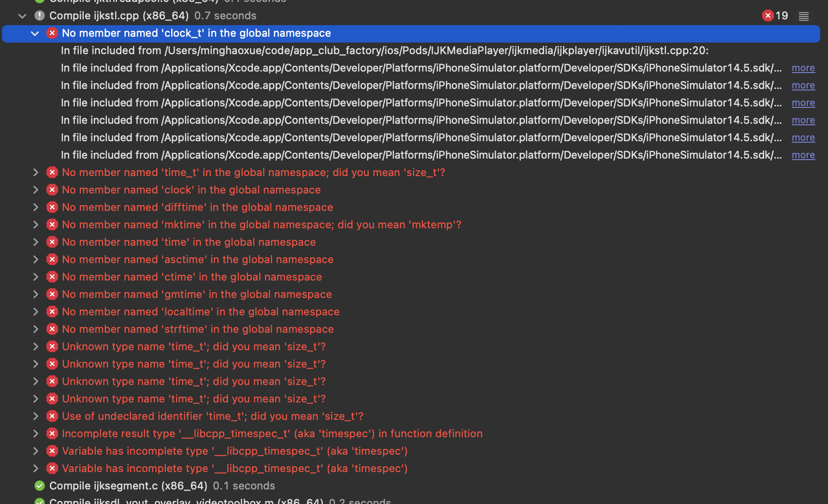Click the error icon beside 'time' in global namespace
Viewport: 828px width, 504px height.
click(52, 242)
